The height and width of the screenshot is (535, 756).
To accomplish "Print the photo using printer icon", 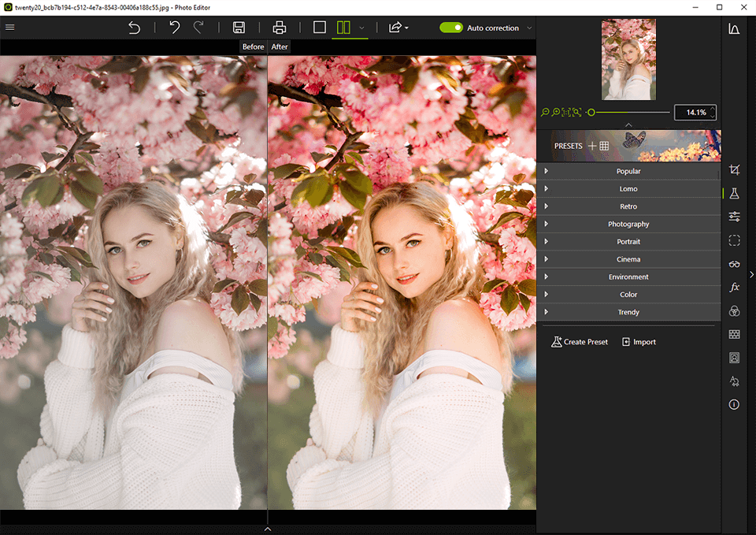I will coord(279,28).
